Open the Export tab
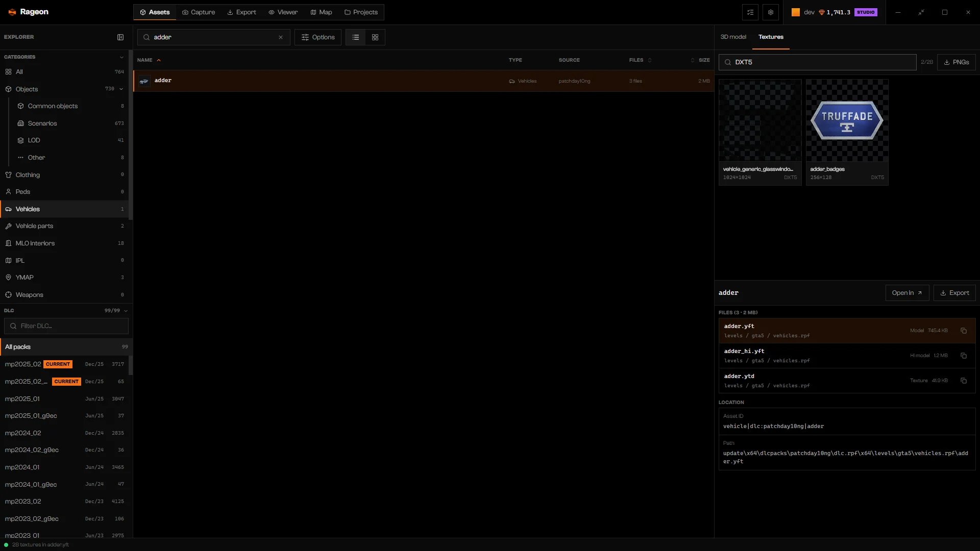 pos(242,12)
